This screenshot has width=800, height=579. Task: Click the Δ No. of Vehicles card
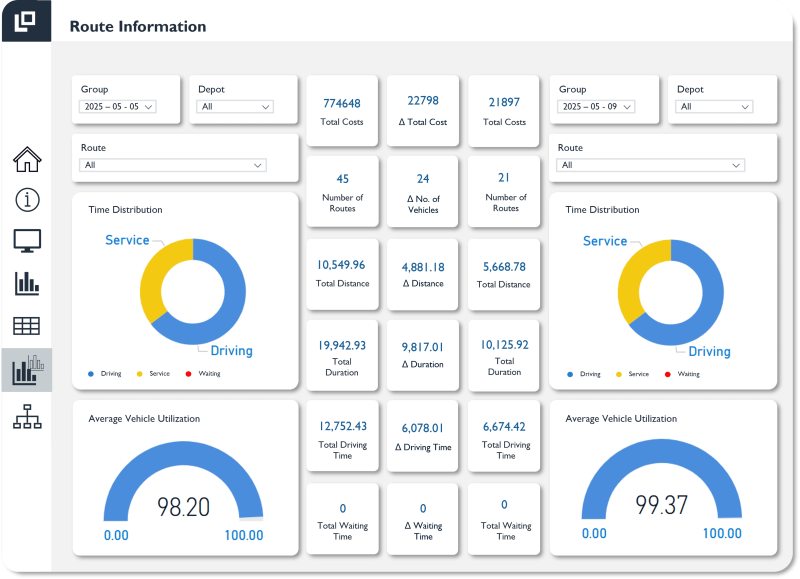(x=423, y=192)
